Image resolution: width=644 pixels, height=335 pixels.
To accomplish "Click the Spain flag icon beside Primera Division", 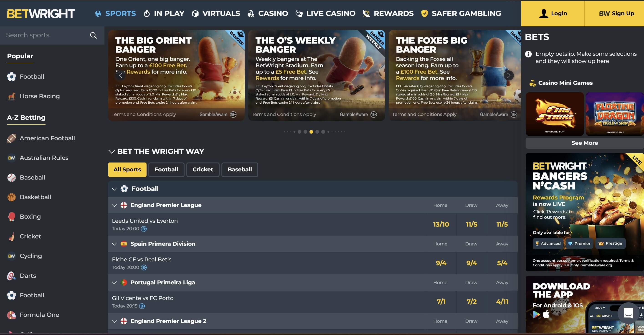I will pyautogui.click(x=124, y=244).
